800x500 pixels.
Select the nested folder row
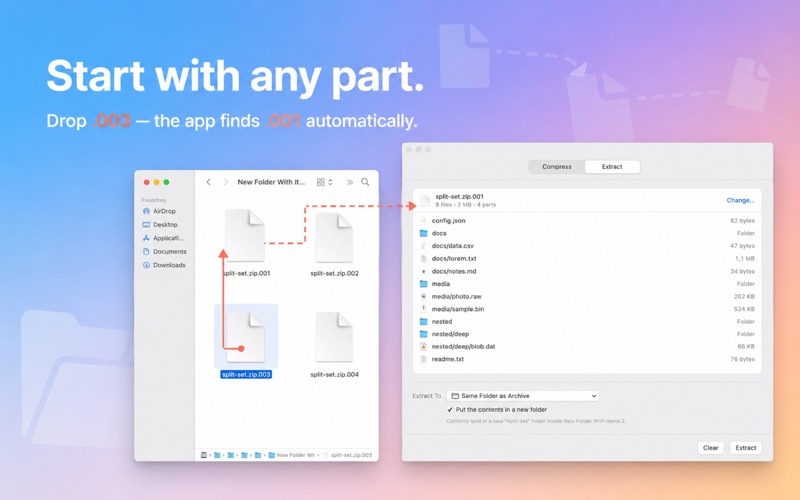pyautogui.click(x=587, y=321)
